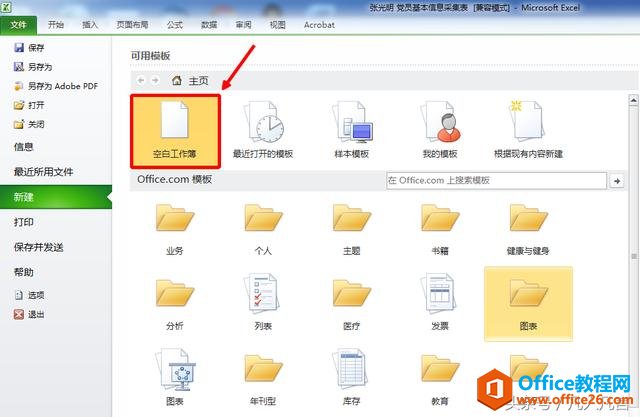Select 新建 in backstage menu

point(56,197)
